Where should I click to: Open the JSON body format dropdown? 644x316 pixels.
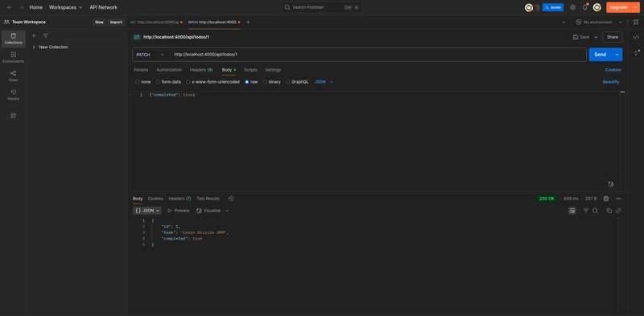pyautogui.click(x=324, y=82)
